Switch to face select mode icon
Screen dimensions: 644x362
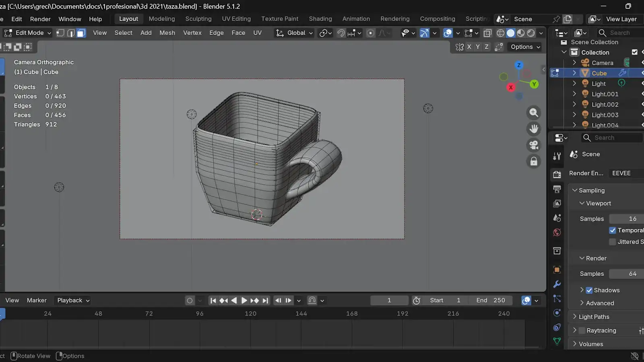(81, 33)
